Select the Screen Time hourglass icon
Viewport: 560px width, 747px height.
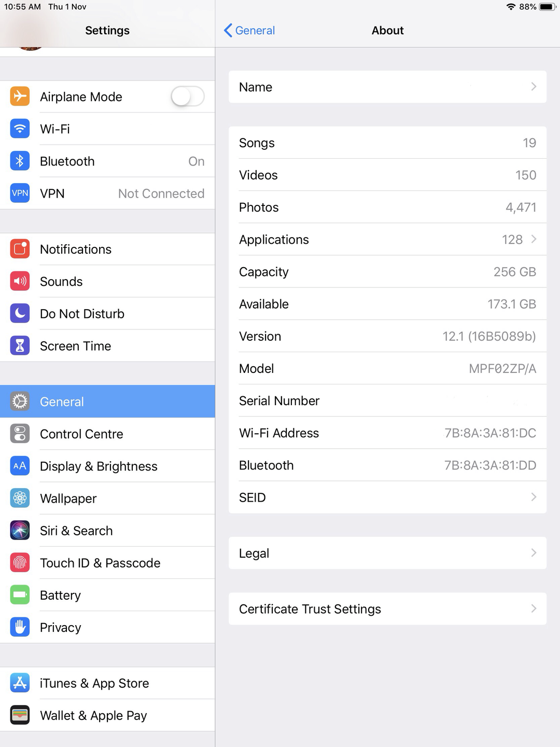click(x=20, y=345)
